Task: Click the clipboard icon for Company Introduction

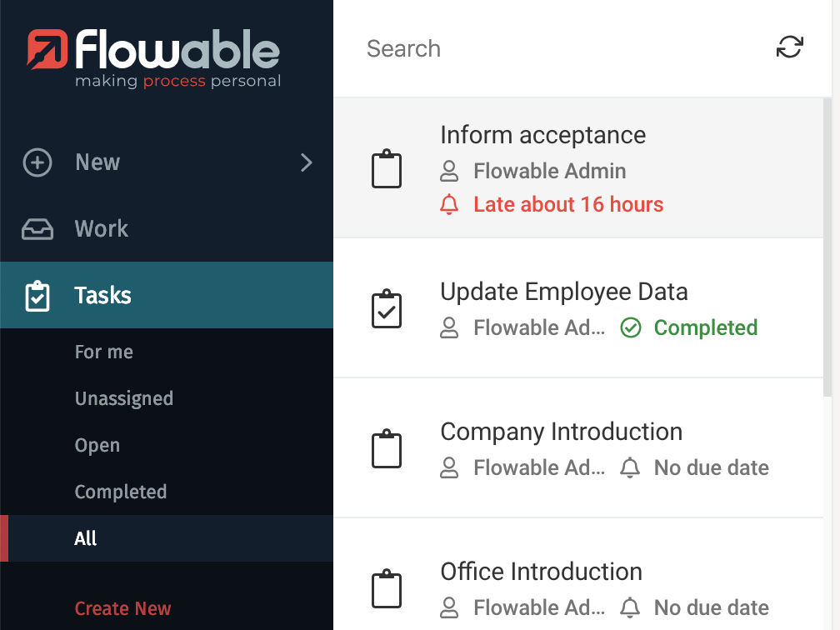Action: [386, 449]
